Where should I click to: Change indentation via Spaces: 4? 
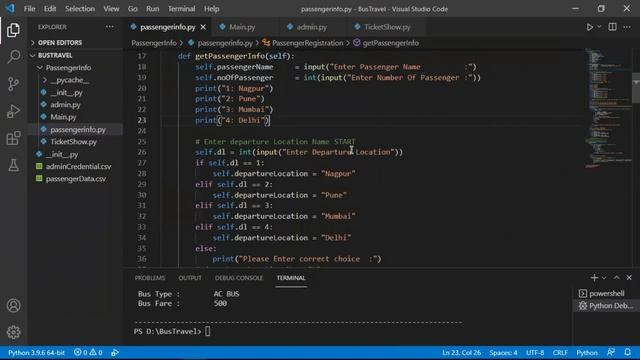coord(503,352)
